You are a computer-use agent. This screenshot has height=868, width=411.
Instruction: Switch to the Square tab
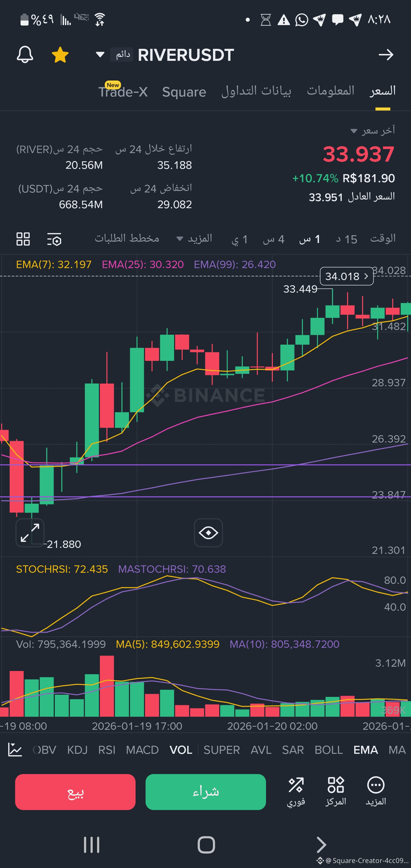click(184, 92)
